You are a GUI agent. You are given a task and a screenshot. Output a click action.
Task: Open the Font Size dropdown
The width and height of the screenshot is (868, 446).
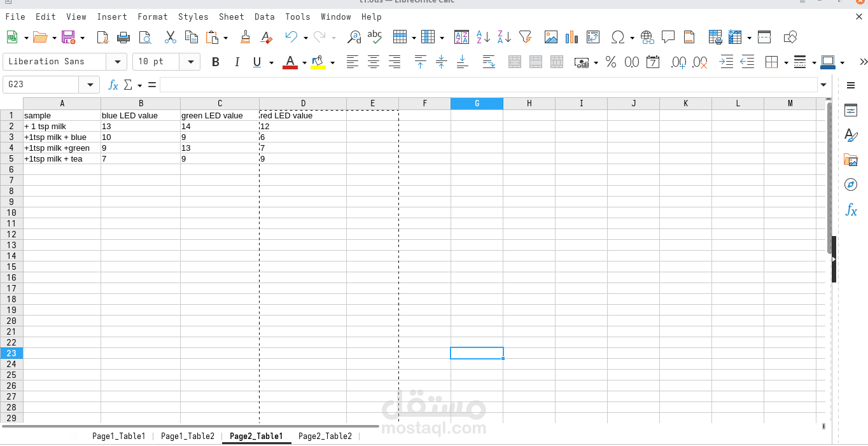point(190,62)
